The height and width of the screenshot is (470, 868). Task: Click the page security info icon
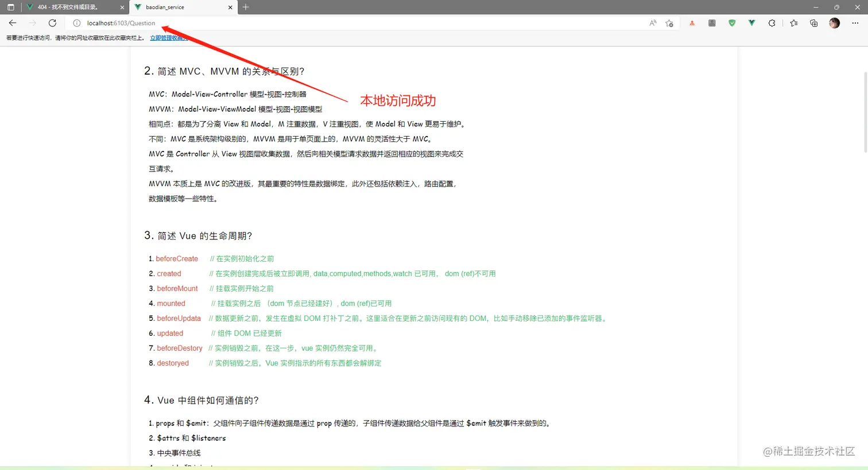pos(76,23)
